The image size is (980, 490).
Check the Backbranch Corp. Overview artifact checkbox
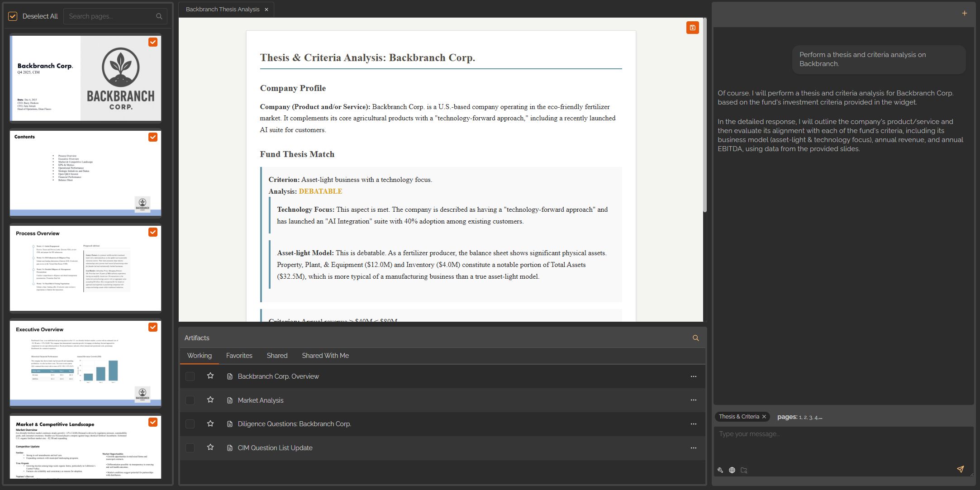coord(190,376)
